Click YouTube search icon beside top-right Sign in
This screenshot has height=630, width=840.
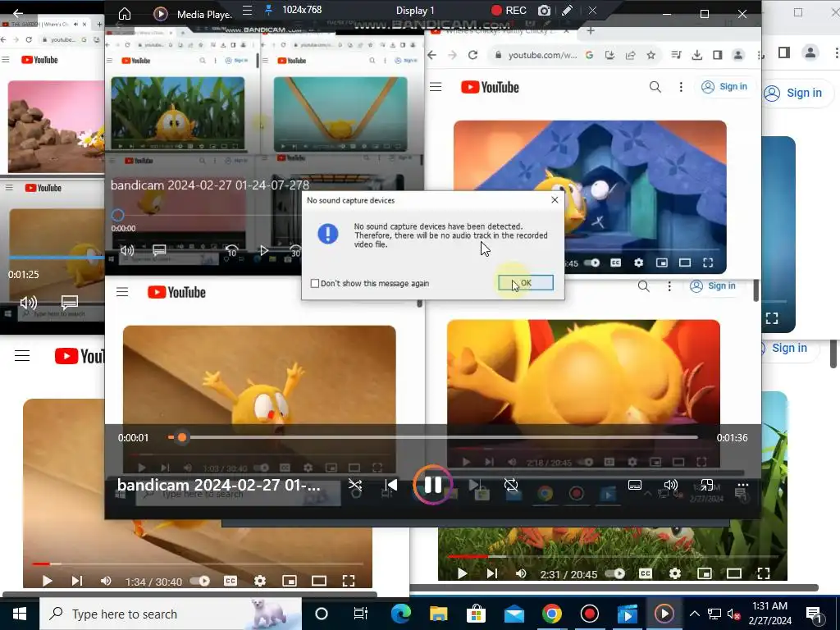pyautogui.click(x=655, y=87)
